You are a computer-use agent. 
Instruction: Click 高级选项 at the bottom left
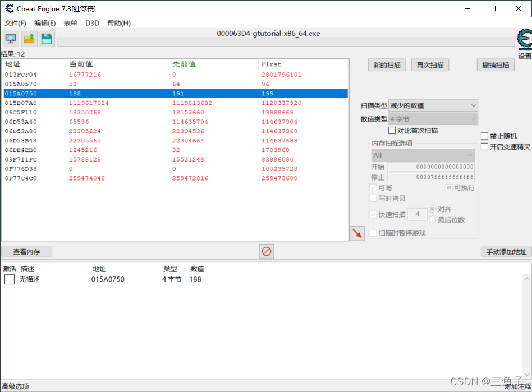click(x=16, y=386)
